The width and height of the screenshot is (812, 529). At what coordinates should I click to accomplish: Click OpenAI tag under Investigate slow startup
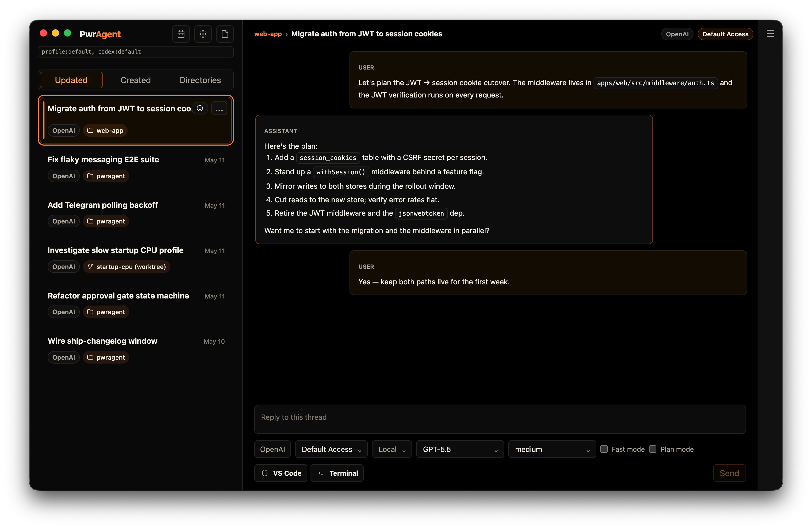(64, 267)
